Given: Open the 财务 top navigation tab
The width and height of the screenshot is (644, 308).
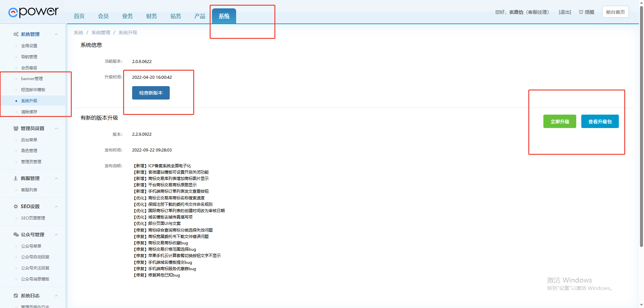Looking at the screenshot, I should click(151, 16).
